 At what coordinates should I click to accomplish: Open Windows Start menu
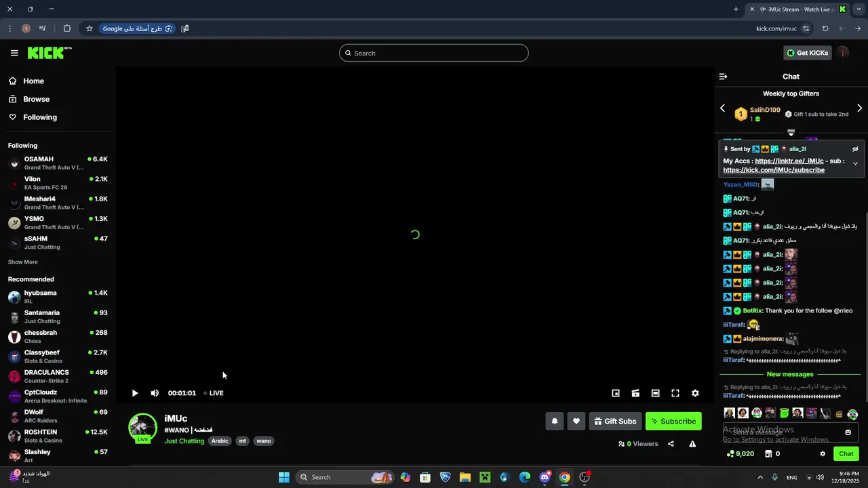tap(284, 477)
